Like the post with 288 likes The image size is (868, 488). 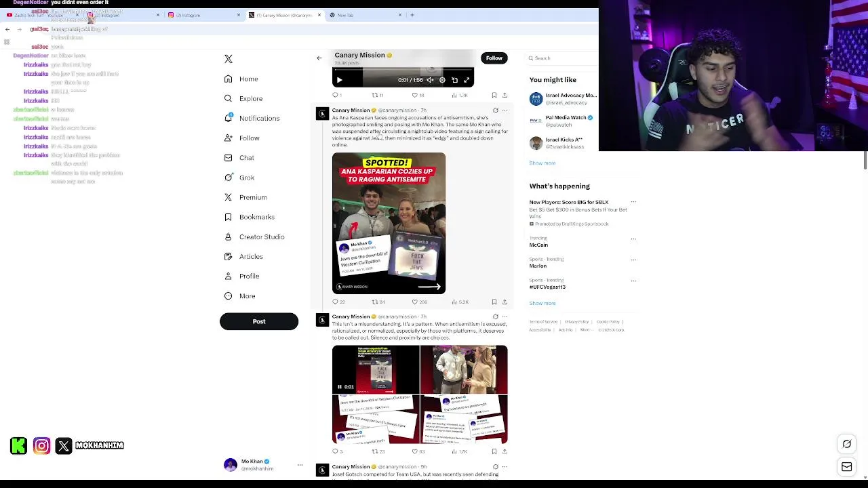419,302
